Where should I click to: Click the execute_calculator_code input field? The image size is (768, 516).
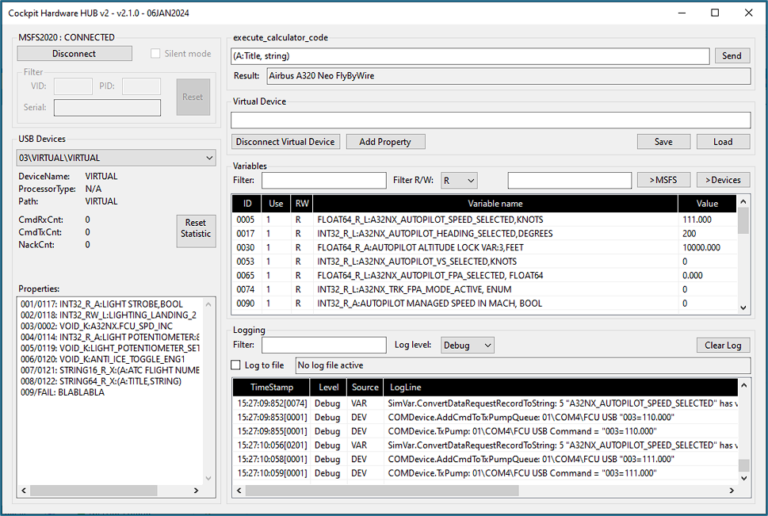tap(470, 56)
